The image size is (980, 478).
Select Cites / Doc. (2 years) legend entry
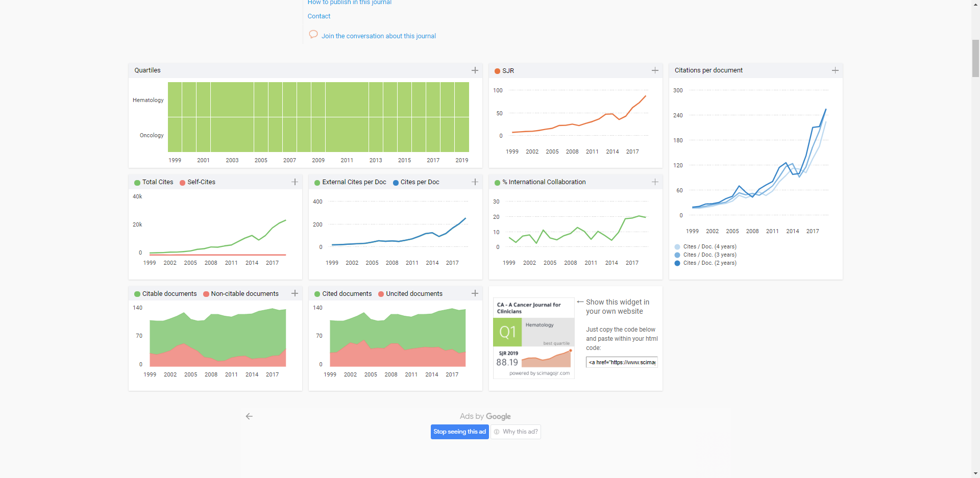[x=705, y=263]
